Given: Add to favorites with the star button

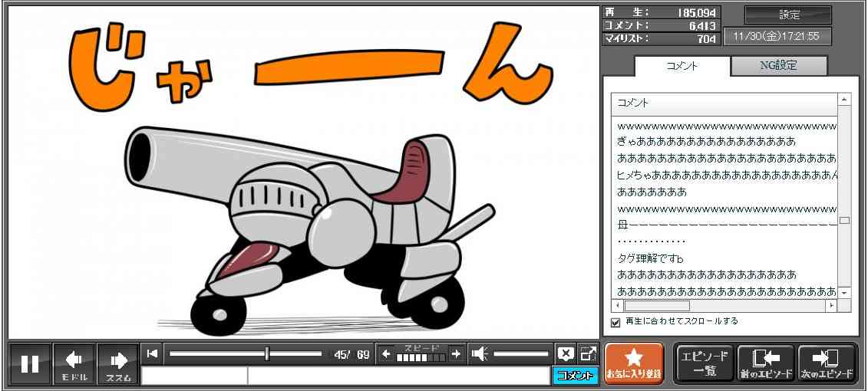Looking at the screenshot, I should 634,363.
